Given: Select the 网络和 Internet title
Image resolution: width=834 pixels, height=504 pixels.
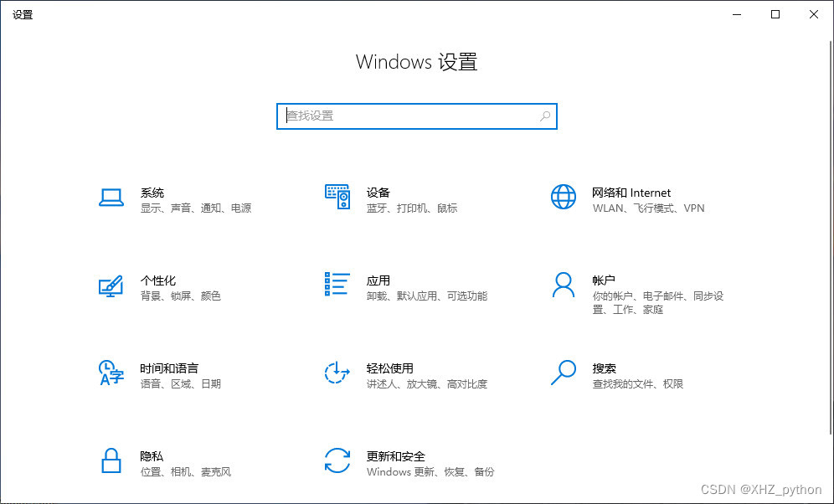Looking at the screenshot, I should click(x=631, y=193).
